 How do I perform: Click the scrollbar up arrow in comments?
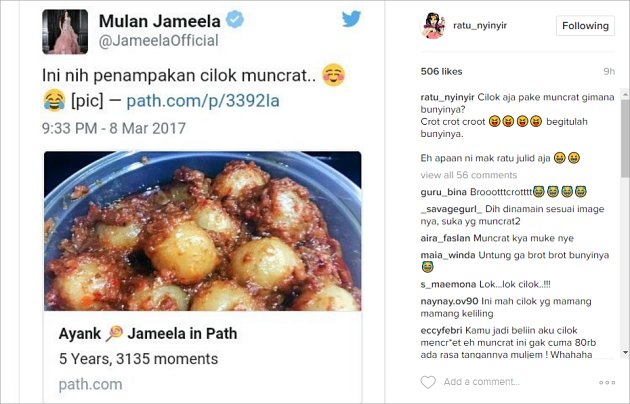coord(625,94)
